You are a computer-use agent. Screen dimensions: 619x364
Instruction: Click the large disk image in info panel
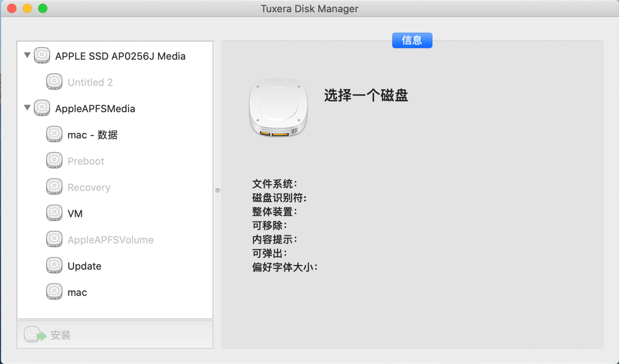pos(278,108)
